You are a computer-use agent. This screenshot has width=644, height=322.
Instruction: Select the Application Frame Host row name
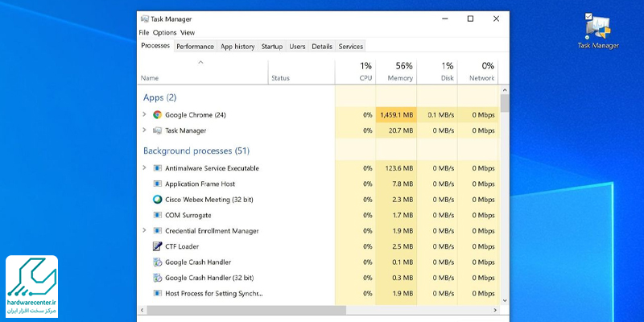point(200,184)
